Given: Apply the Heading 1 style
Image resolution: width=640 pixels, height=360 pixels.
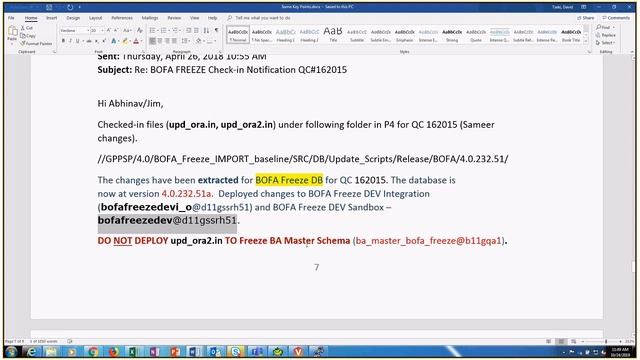Looking at the screenshot, I should pyautogui.click(x=285, y=35).
